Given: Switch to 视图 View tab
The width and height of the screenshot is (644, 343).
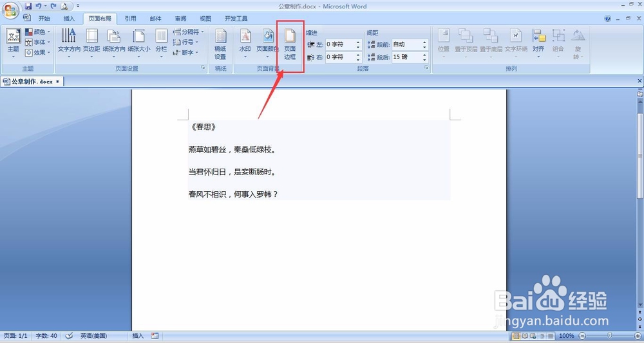Looking at the screenshot, I should (205, 19).
